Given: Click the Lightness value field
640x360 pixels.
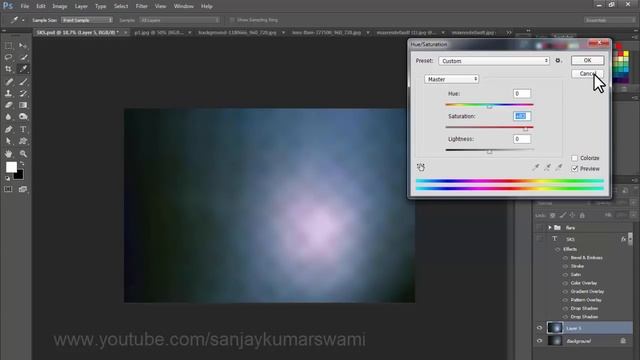Looking at the screenshot, I should pyautogui.click(x=522, y=139).
